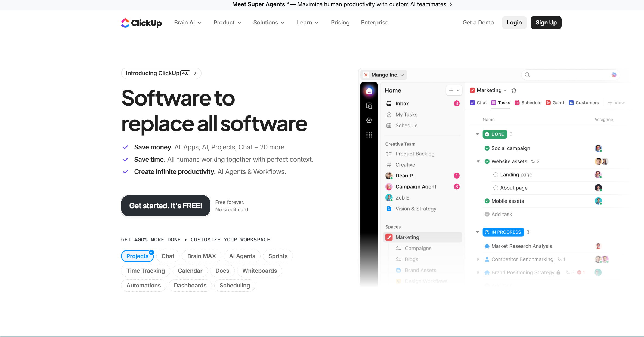Image resolution: width=644 pixels, height=337 pixels.
Task: Open the Blogs list in Marketing space
Action: coord(411,259)
